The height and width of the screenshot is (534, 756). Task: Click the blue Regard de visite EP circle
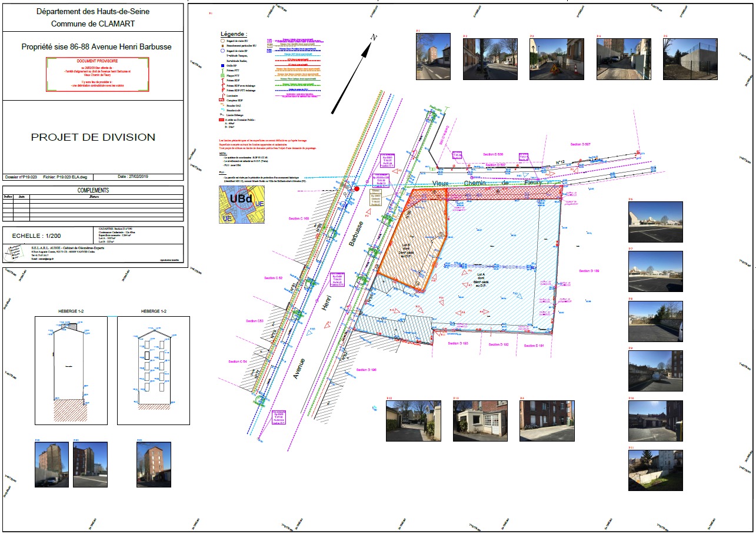tap(222, 51)
